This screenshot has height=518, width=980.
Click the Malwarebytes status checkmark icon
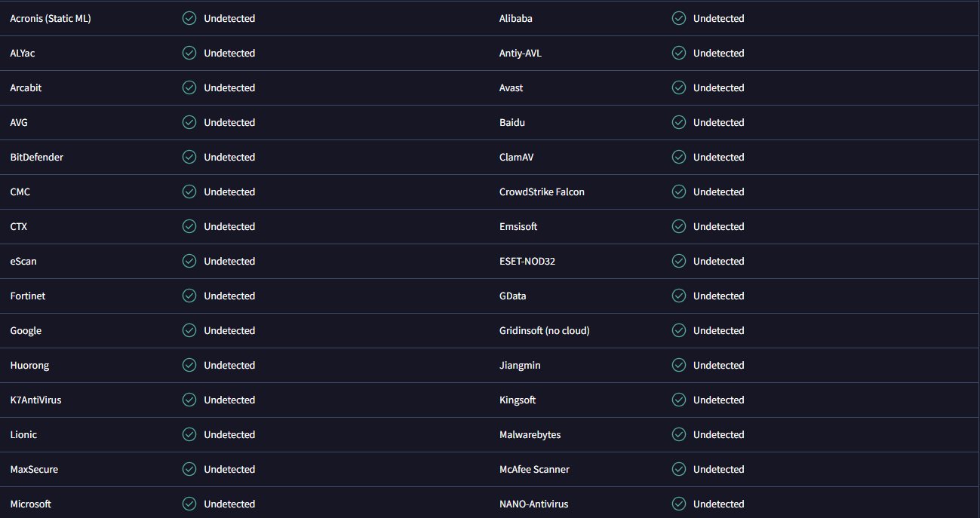tap(679, 434)
